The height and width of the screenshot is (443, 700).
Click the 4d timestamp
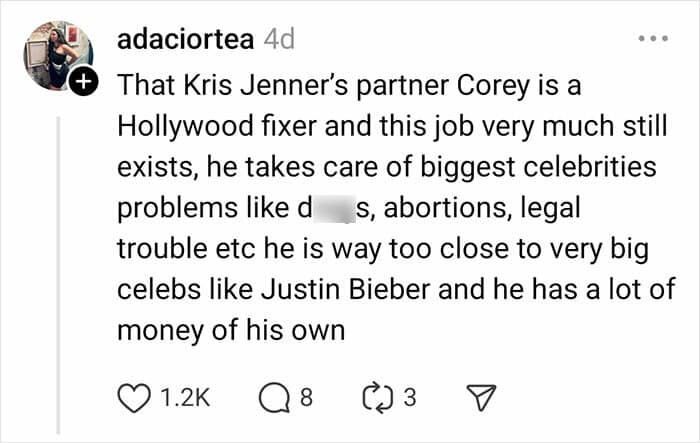tap(279, 39)
